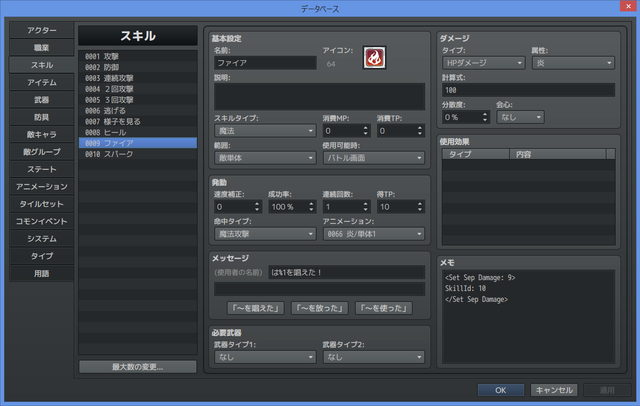
Task: Decrease 成功率 with the down arrow
Action: [x=311, y=210]
